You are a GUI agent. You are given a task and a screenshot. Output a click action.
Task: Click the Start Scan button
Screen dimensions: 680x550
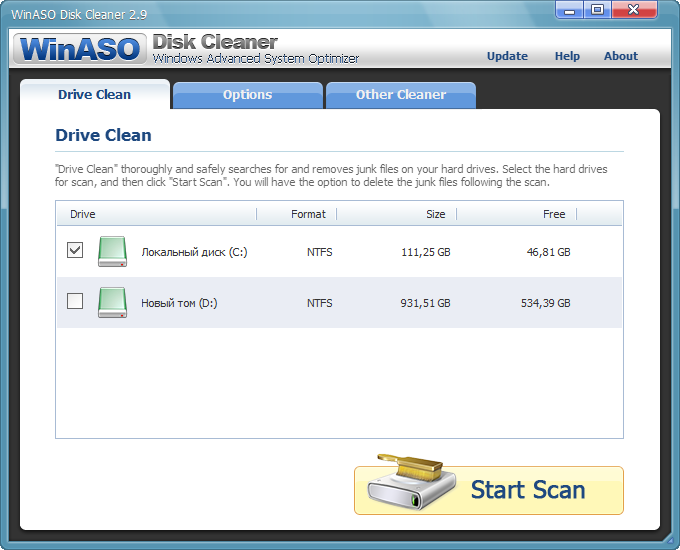coord(489,490)
